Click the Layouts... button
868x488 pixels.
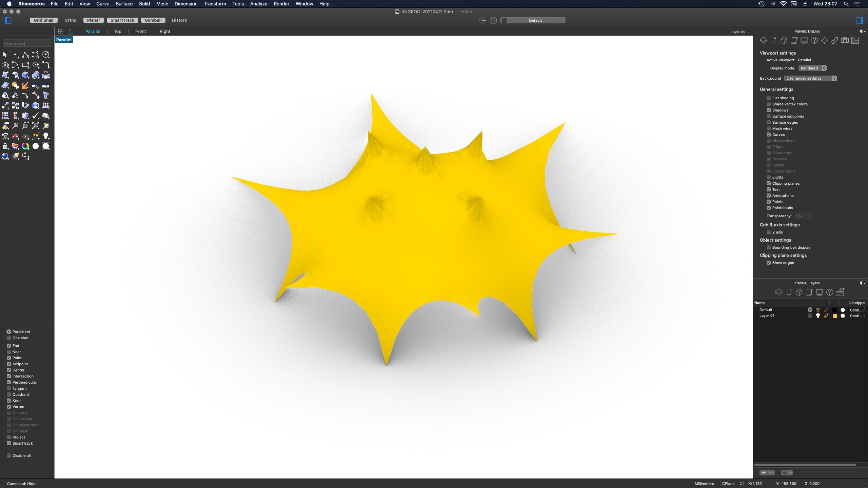click(739, 32)
